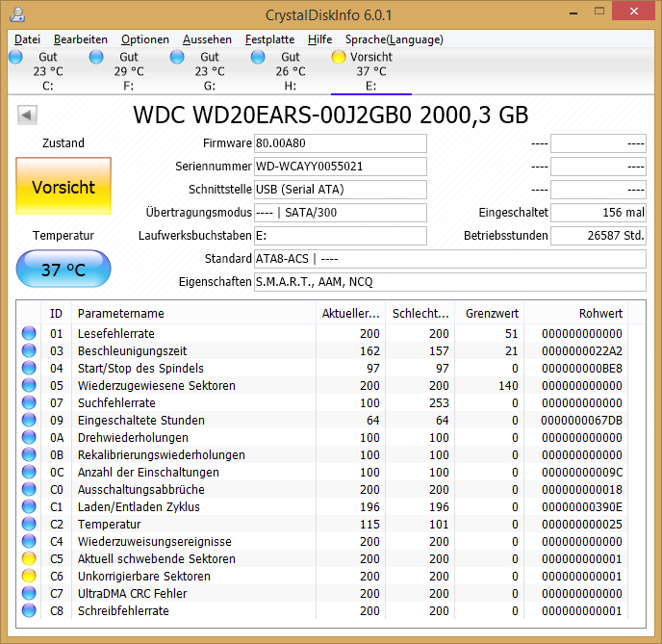Open the Festplatte menu

pyautogui.click(x=269, y=39)
